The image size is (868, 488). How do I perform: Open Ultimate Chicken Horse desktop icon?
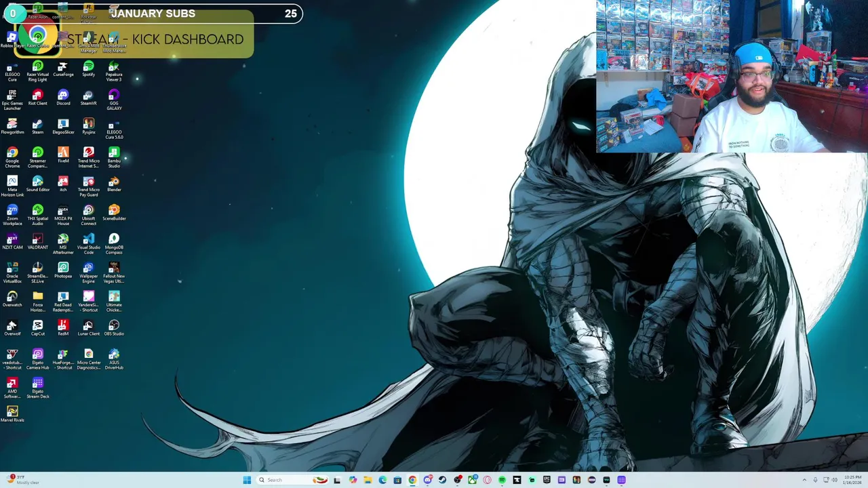click(114, 301)
